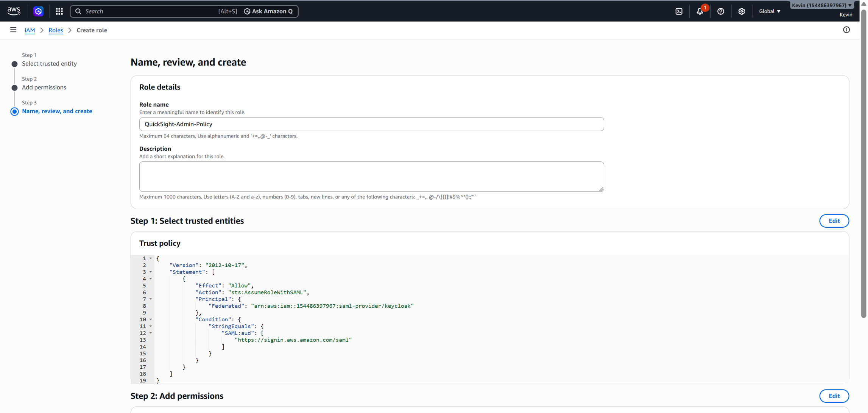The image size is (868, 413).
Task: Collapse the Statement fold arrow on line 3
Action: coord(151,272)
